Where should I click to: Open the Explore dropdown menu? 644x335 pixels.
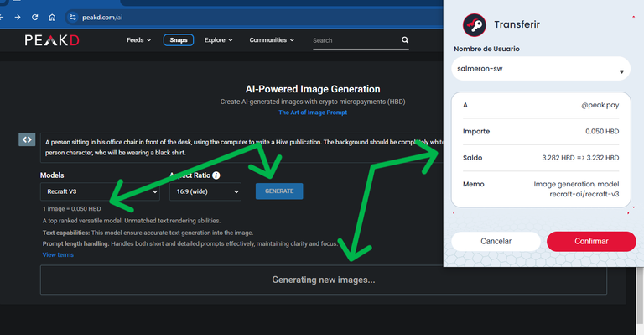pos(219,39)
